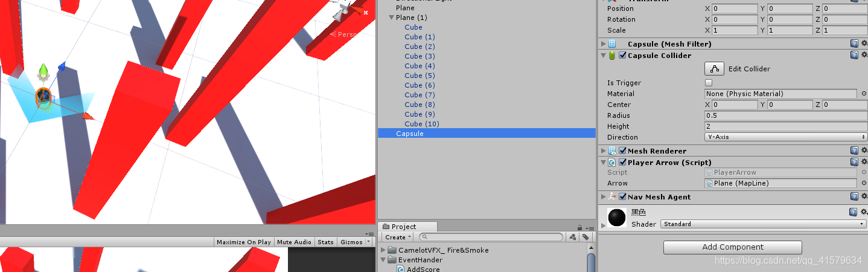Open Nav Mesh Agent help icon
Image resolution: width=868 pixels, height=272 pixels.
click(x=854, y=196)
